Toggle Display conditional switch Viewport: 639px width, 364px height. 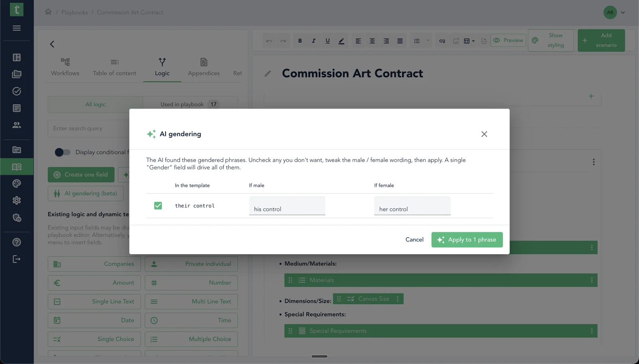[x=62, y=152]
